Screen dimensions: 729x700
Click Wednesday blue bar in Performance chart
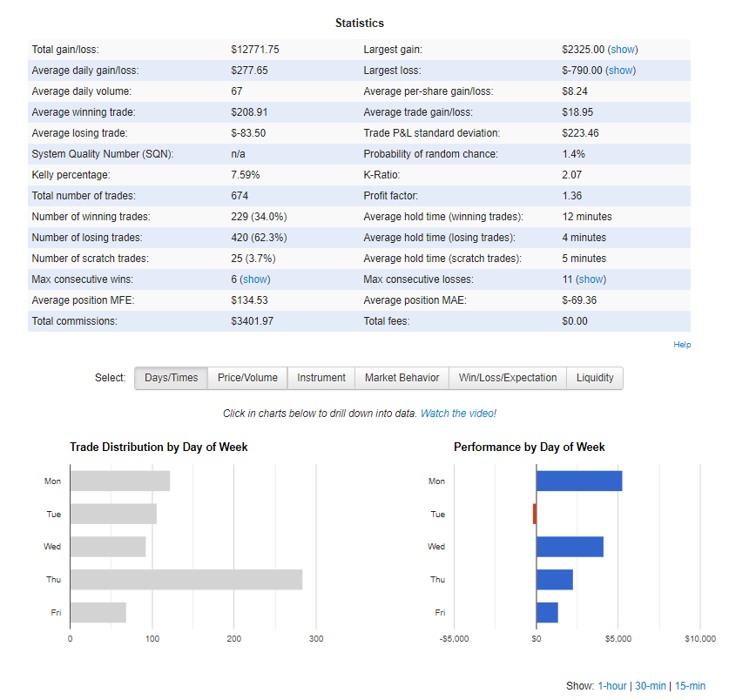coord(570,547)
